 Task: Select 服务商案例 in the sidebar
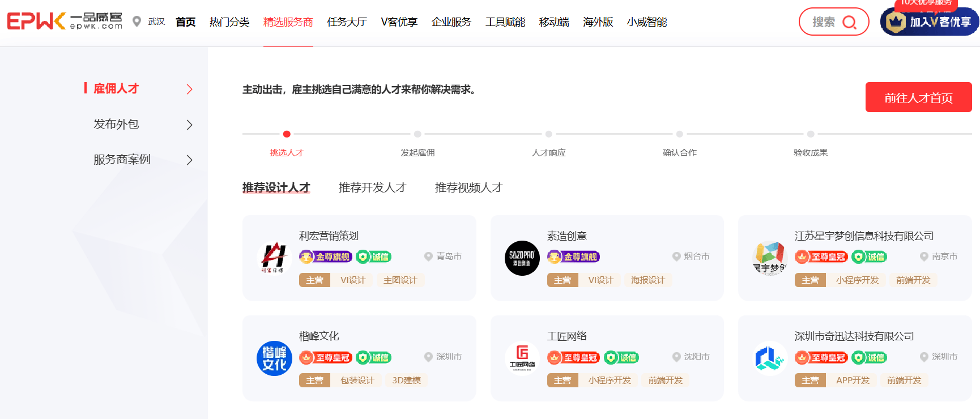click(122, 159)
